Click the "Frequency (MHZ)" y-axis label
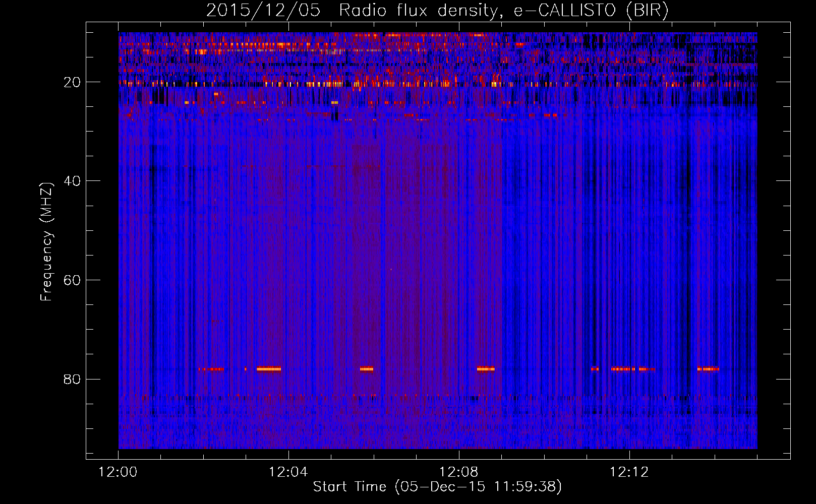816x504 pixels. 46,242
